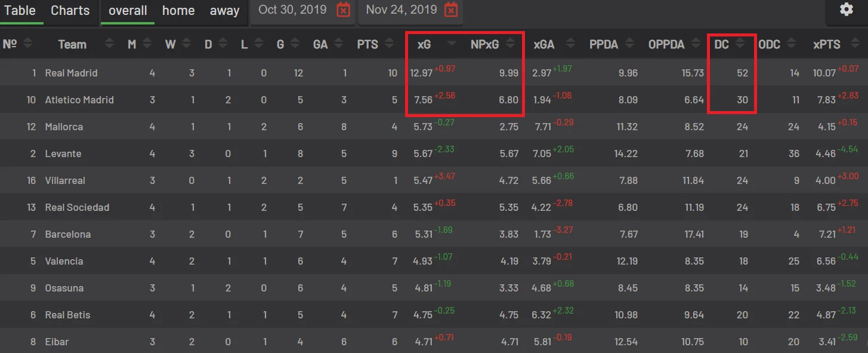Sort by the PTS column arrows
This screenshot has width=868, height=353.
(389, 44)
